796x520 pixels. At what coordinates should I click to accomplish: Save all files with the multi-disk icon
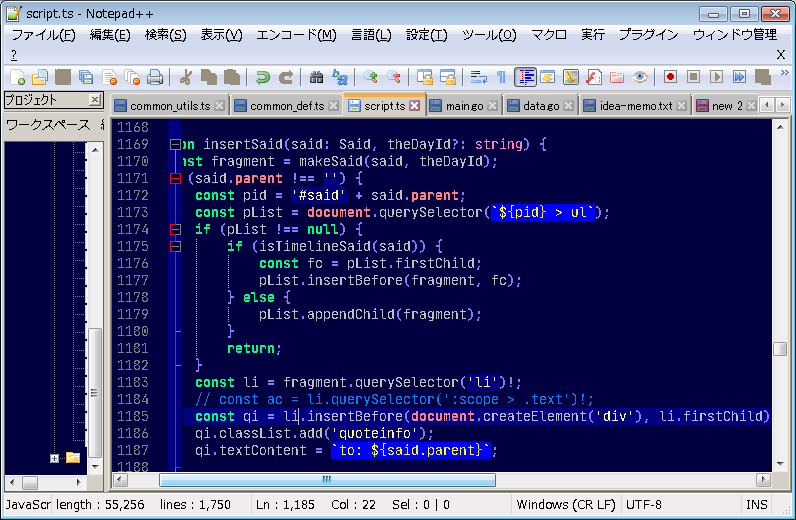[x=86, y=77]
